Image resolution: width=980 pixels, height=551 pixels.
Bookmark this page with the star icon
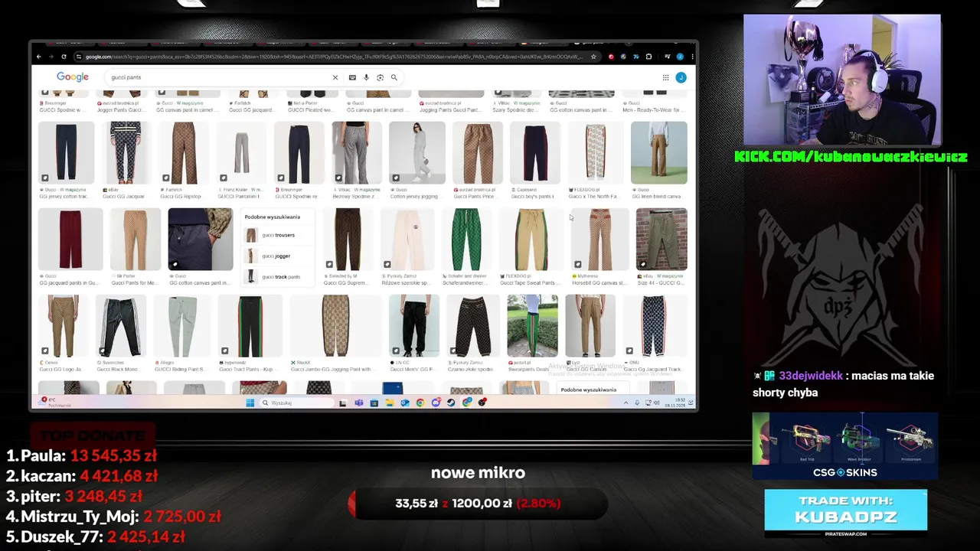[594, 57]
